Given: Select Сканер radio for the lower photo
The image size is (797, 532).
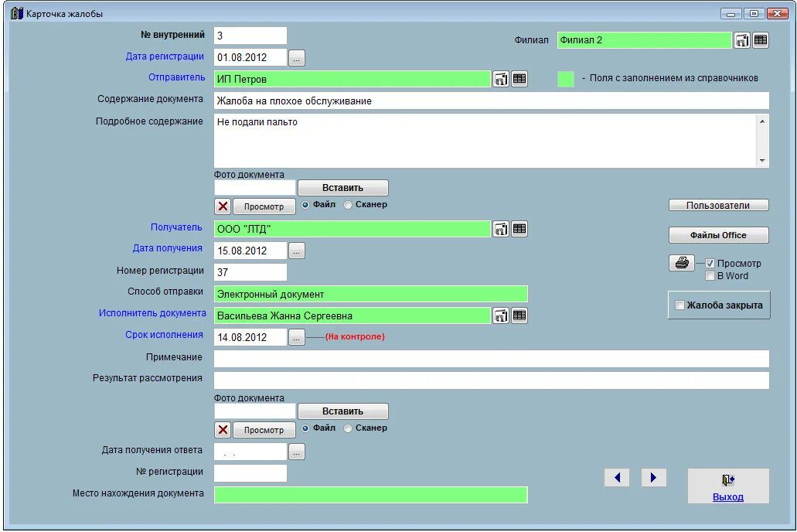Looking at the screenshot, I should tap(348, 428).
